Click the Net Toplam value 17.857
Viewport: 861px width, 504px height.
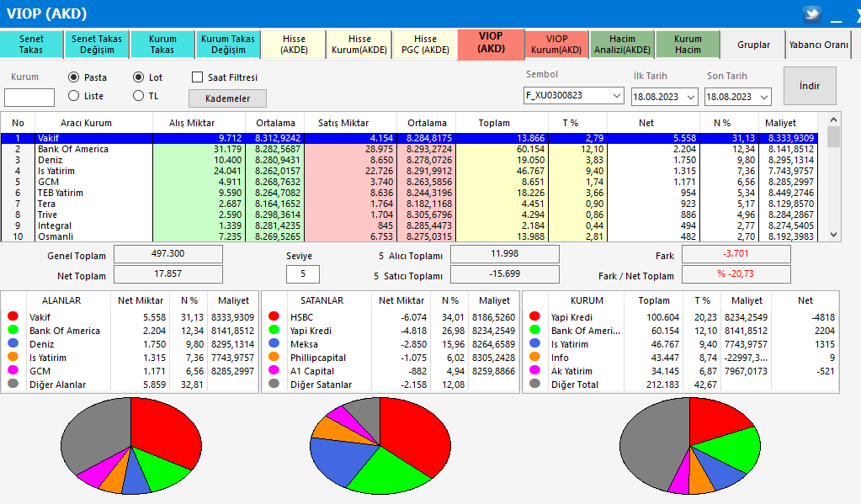[168, 274]
